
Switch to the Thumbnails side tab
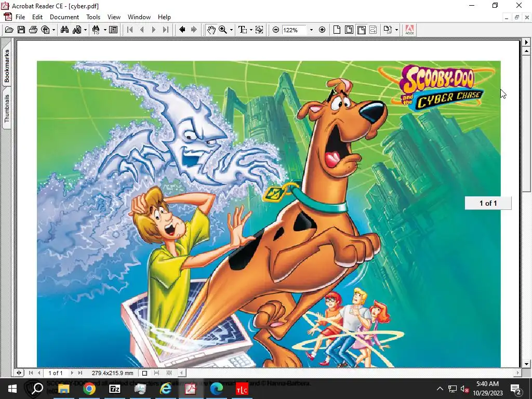pyautogui.click(x=7, y=108)
